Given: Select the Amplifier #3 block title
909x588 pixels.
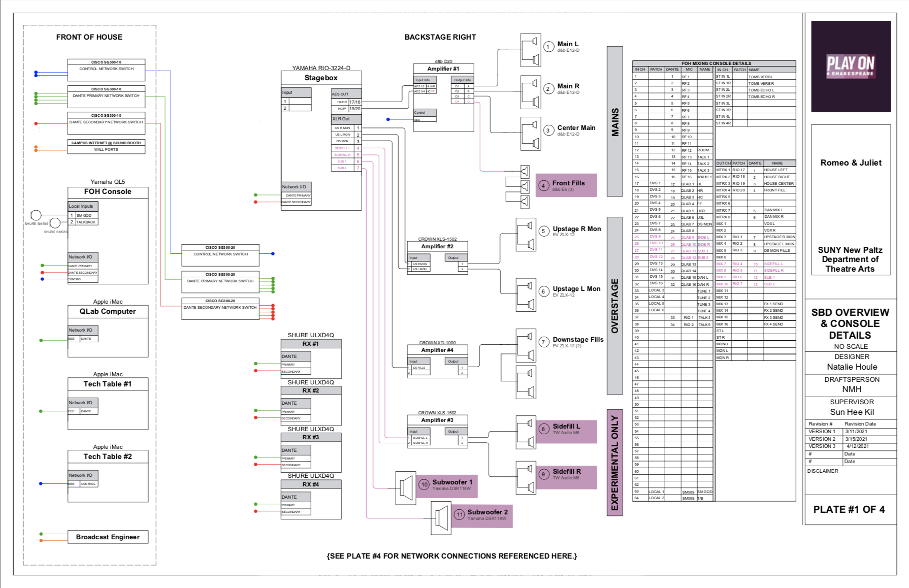Looking at the screenshot, I should [437, 420].
